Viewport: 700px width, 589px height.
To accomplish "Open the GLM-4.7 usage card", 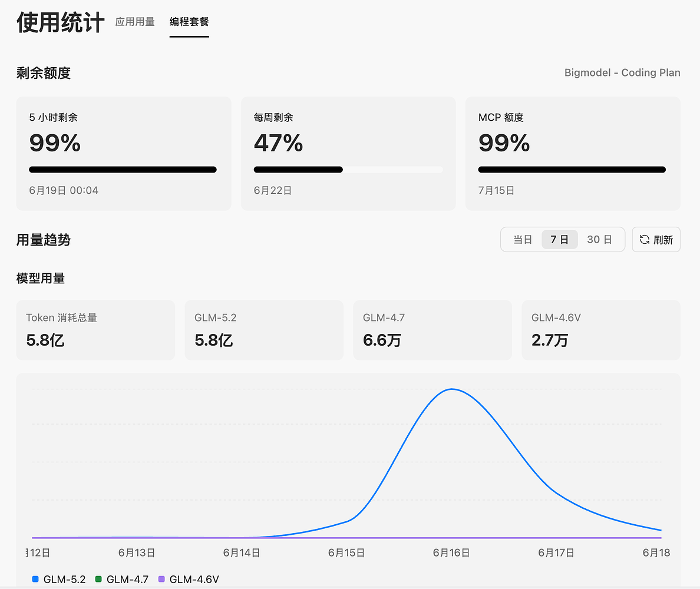I will coord(432,330).
